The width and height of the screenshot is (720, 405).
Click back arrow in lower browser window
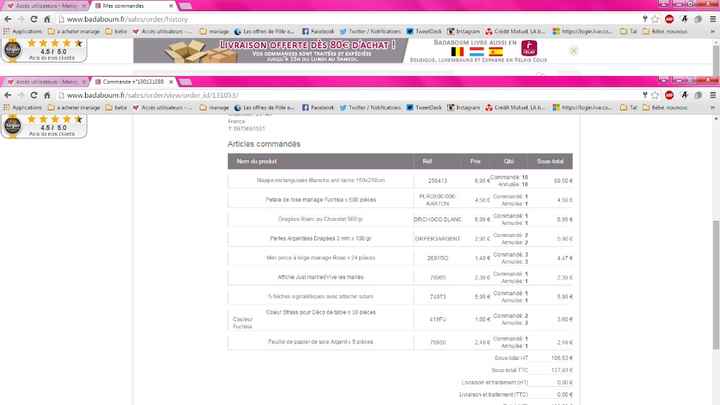tap(7, 95)
